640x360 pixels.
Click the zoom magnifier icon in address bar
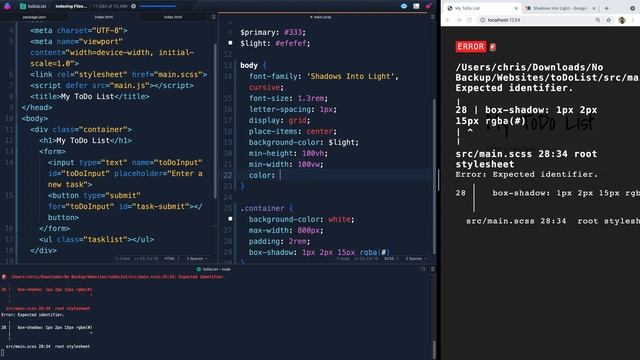click(598, 20)
